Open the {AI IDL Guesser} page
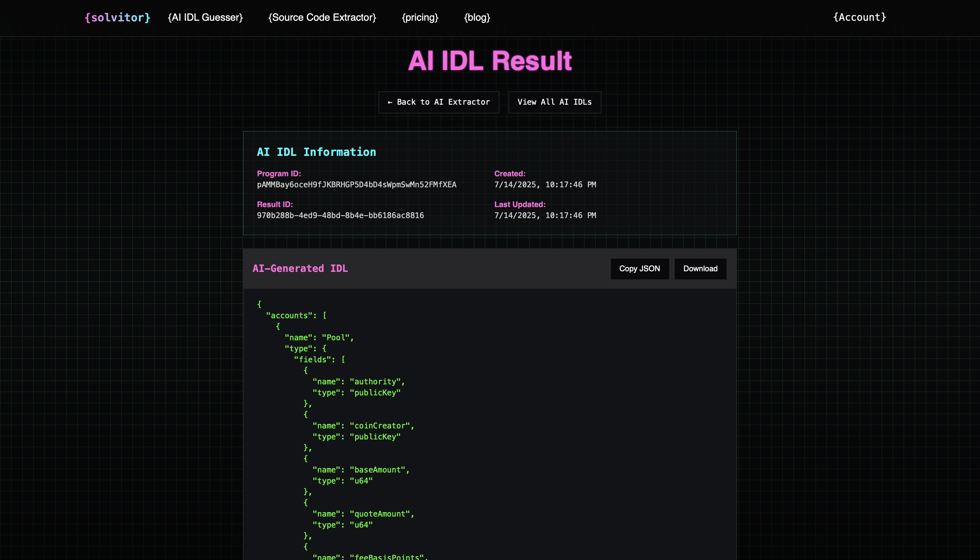Screen dimensions: 980x560 pyautogui.click(x=205, y=17)
